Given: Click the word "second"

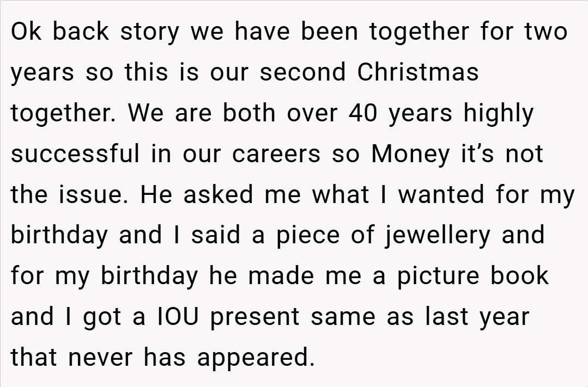Looking at the screenshot, I should (302, 72).
